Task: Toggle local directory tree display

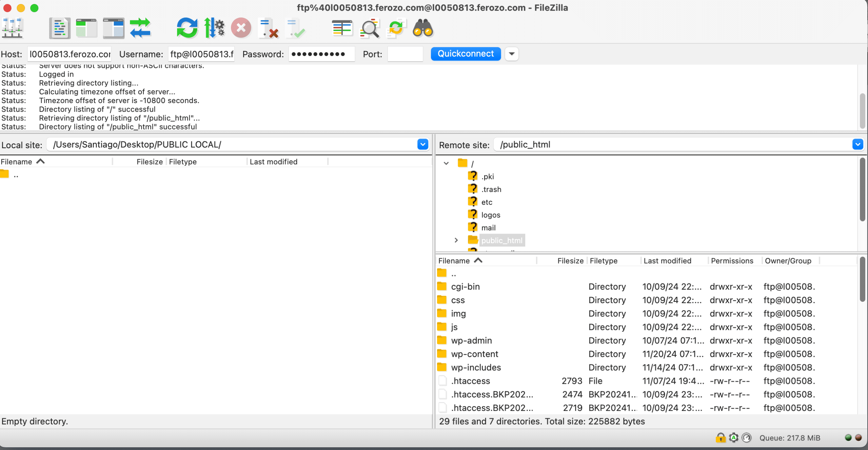Action: (86, 28)
